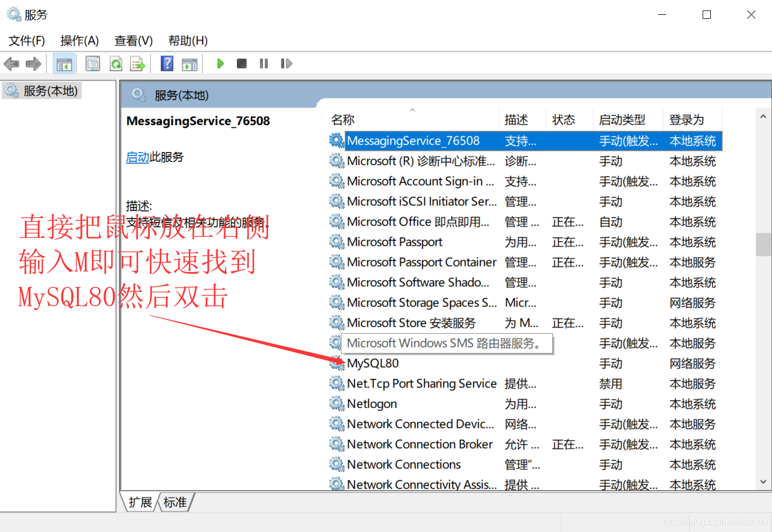Click the Pause service button

(264, 64)
